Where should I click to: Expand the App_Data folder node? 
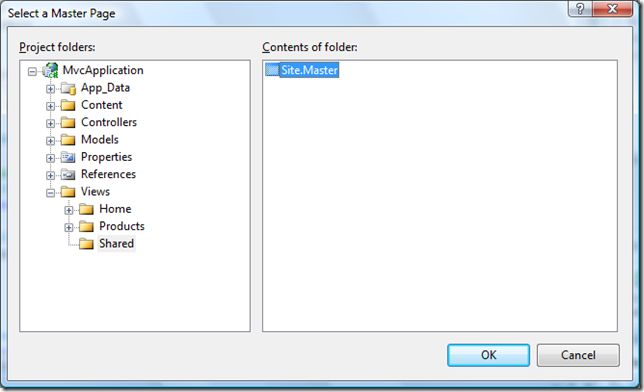50,89
